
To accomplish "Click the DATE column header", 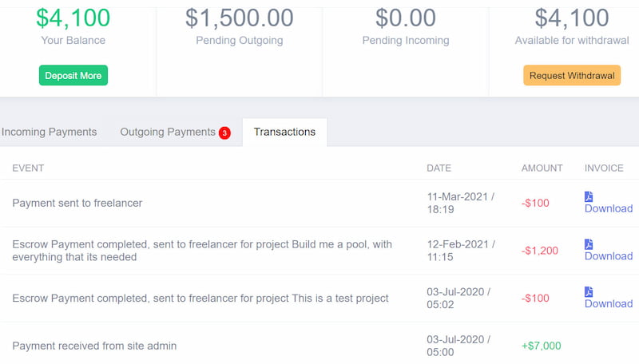I will (x=439, y=168).
